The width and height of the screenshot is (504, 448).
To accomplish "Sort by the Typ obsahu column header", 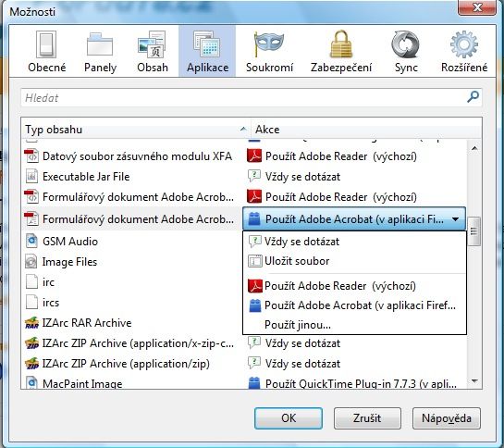I will point(136,130).
